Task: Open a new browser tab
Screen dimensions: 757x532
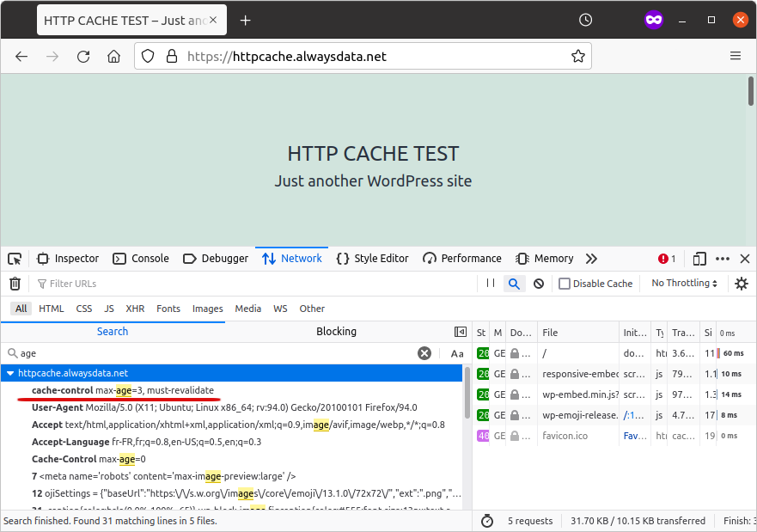Action: [245, 21]
